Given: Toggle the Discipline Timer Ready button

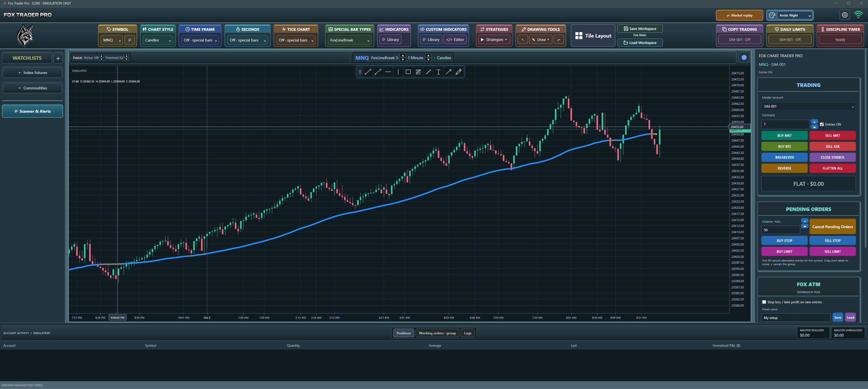Looking at the screenshot, I should click(840, 40).
